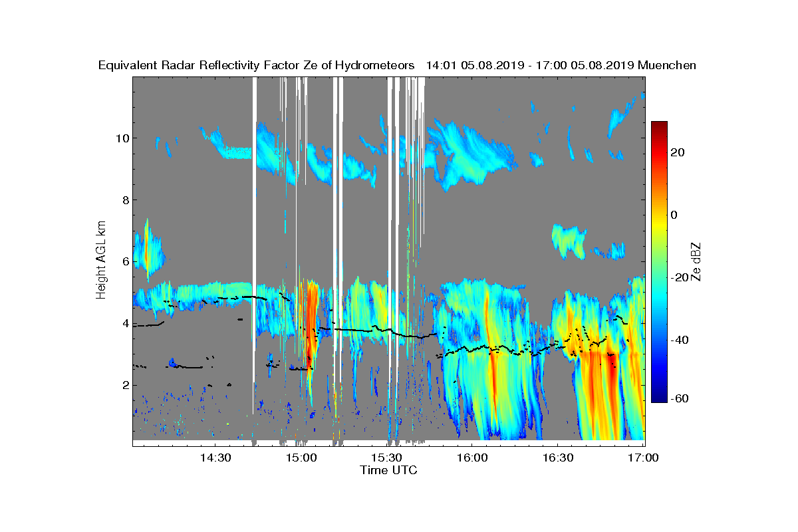798x532 pixels.
Task: Click the 'Ze dBZ' colorbar label
Action: (x=696, y=261)
